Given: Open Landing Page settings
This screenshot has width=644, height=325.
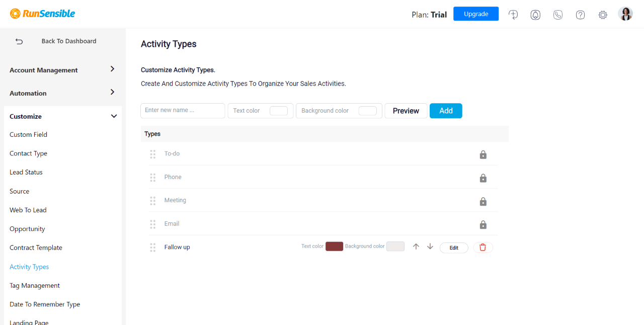Looking at the screenshot, I should click(29, 322).
